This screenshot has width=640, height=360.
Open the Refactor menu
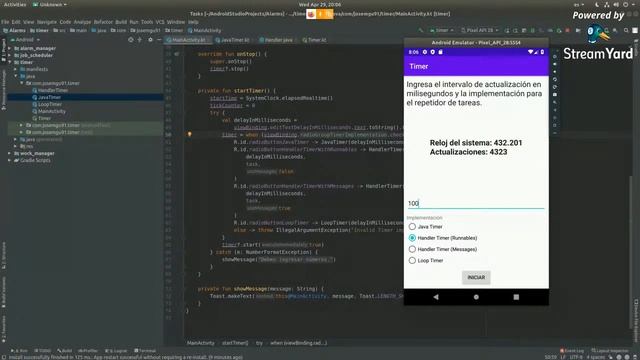103,22
